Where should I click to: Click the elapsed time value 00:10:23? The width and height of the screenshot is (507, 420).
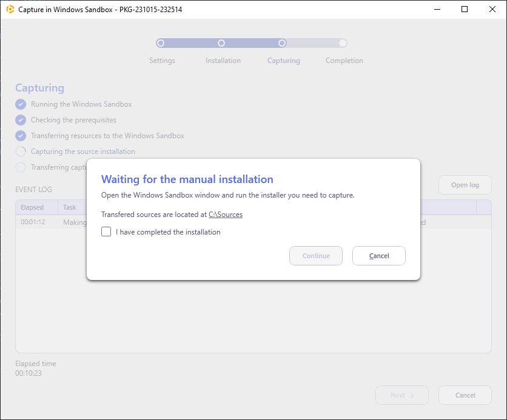(x=29, y=373)
